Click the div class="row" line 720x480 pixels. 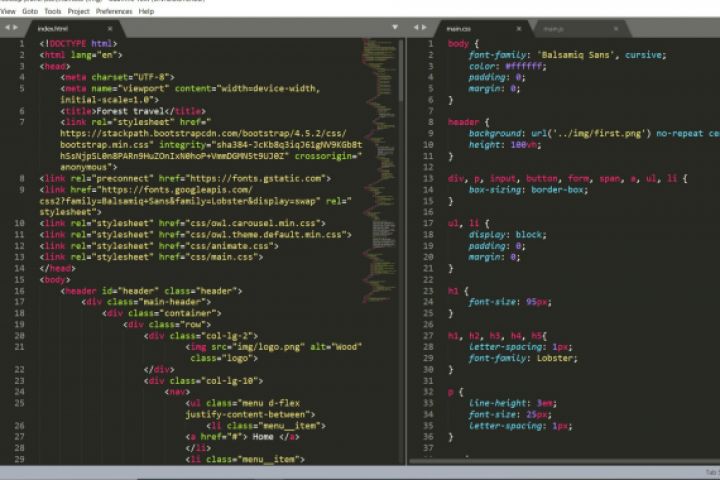tap(167, 325)
